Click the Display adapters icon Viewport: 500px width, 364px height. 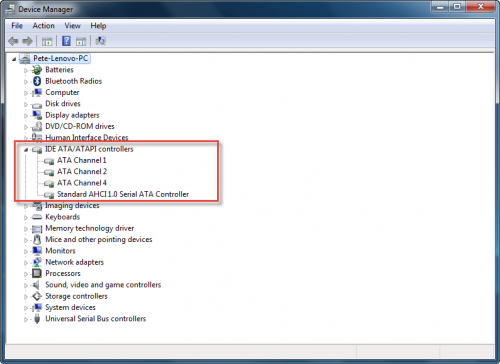pos(37,115)
